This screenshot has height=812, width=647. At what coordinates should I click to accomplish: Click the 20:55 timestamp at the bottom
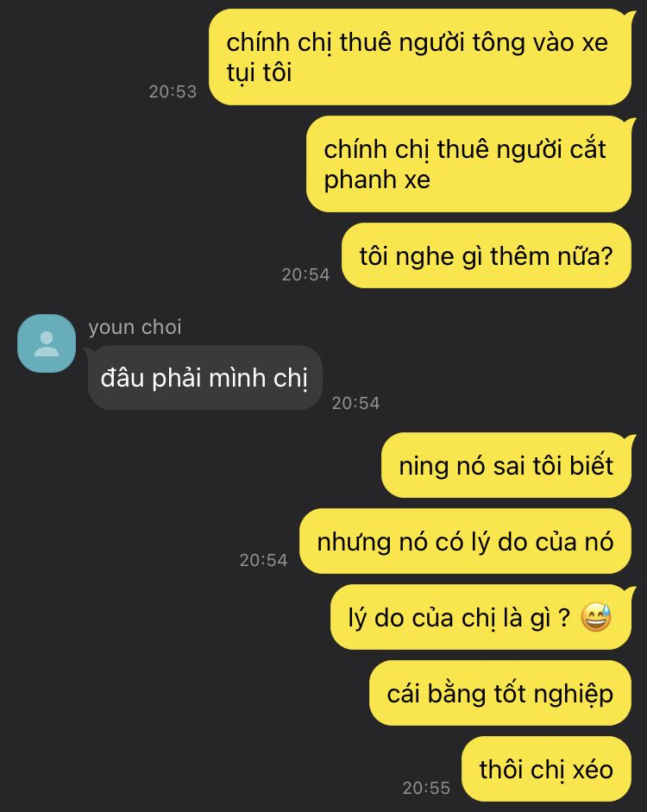[x=426, y=788]
